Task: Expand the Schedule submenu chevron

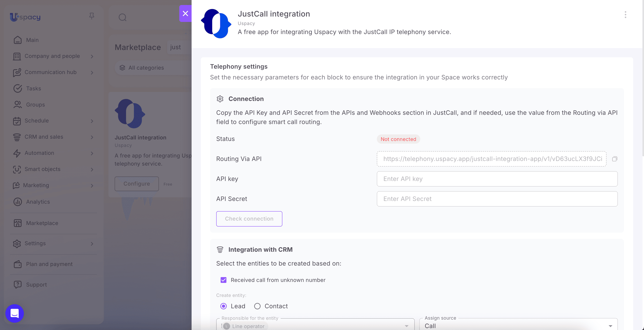Action: coord(92,121)
